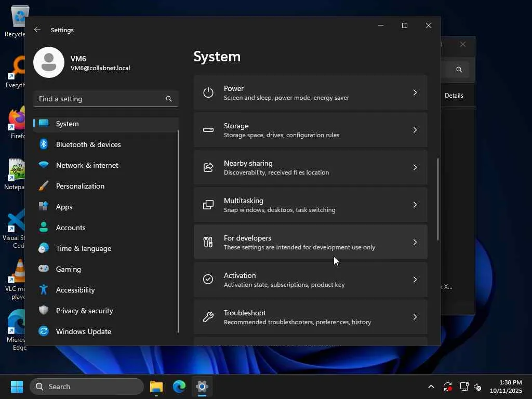Go to Windows Update section

pos(83,331)
